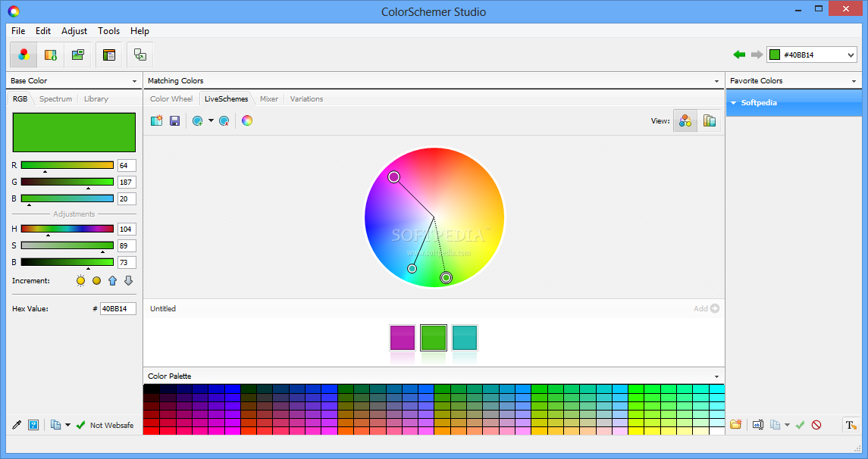Brighten color with the sun increment icon
868x459 pixels.
pyautogui.click(x=81, y=280)
